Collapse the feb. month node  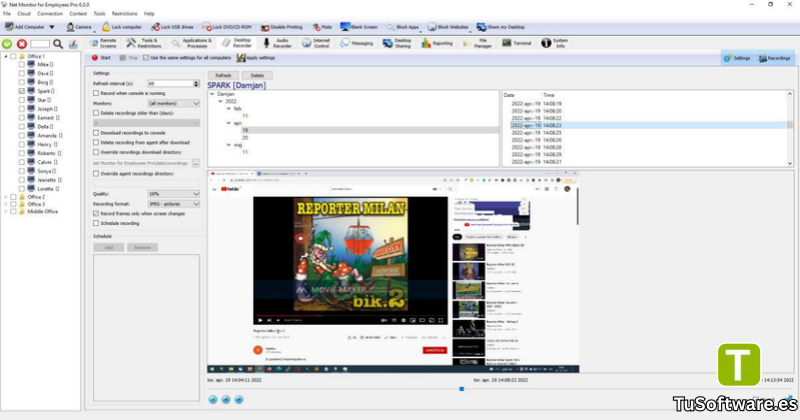point(229,109)
